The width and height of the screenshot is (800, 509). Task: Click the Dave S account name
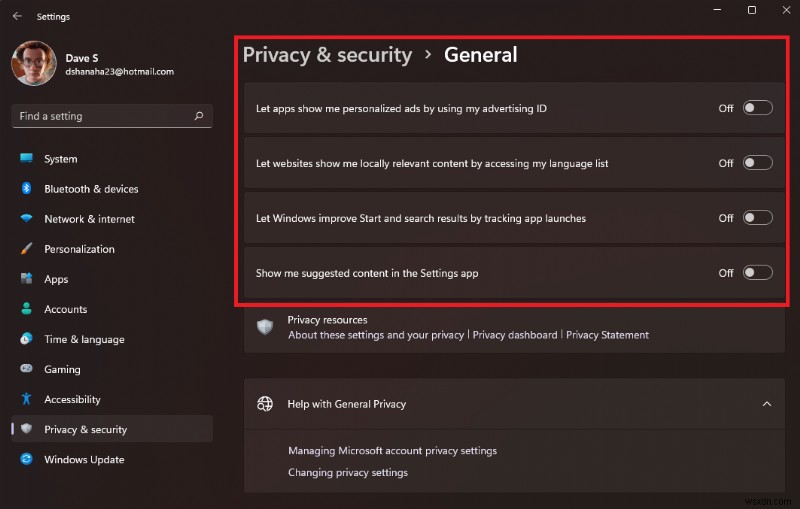click(82, 58)
